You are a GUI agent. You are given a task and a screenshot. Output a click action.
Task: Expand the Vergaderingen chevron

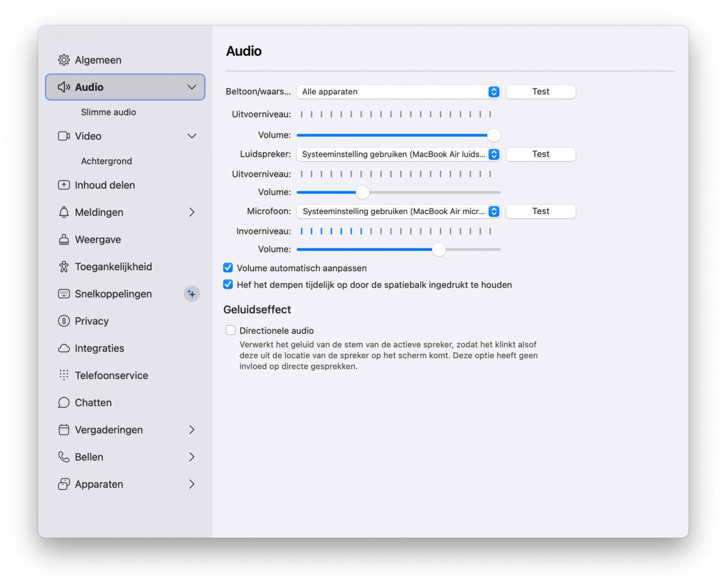pos(192,430)
